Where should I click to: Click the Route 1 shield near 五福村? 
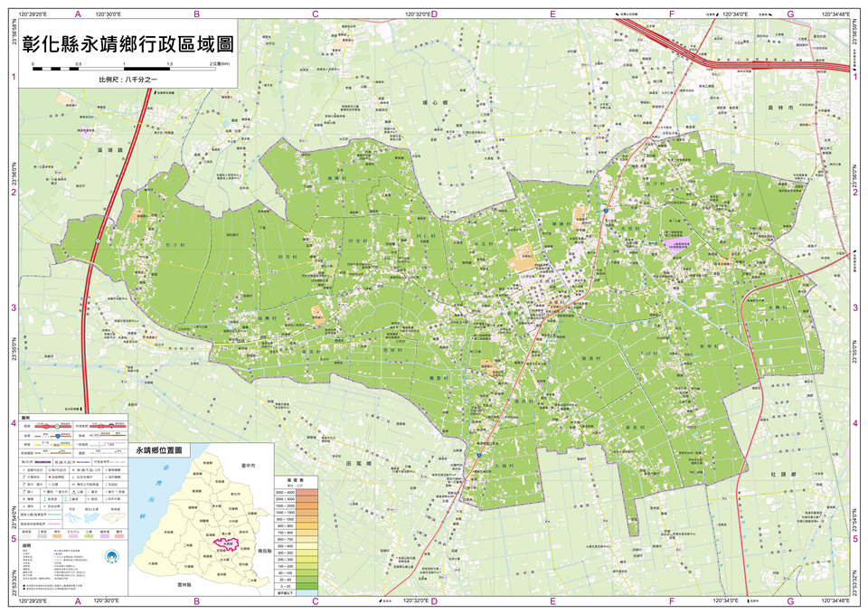(x=478, y=454)
